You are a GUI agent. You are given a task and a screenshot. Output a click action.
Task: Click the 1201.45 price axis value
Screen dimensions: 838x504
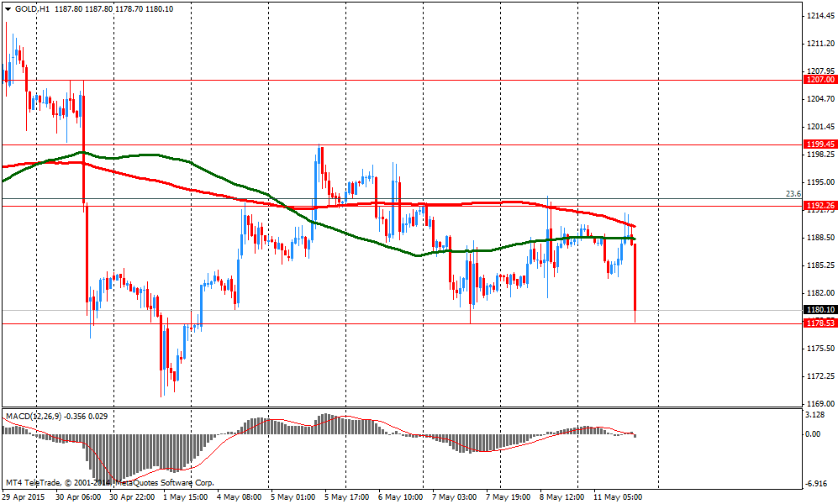click(x=822, y=127)
